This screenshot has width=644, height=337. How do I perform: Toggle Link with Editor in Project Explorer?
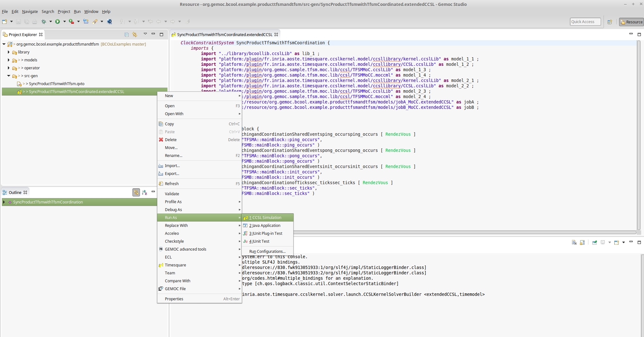click(x=135, y=34)
